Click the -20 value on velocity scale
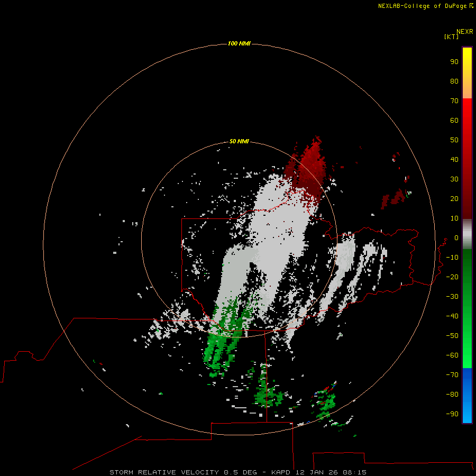476x476 pixels. 452,277
